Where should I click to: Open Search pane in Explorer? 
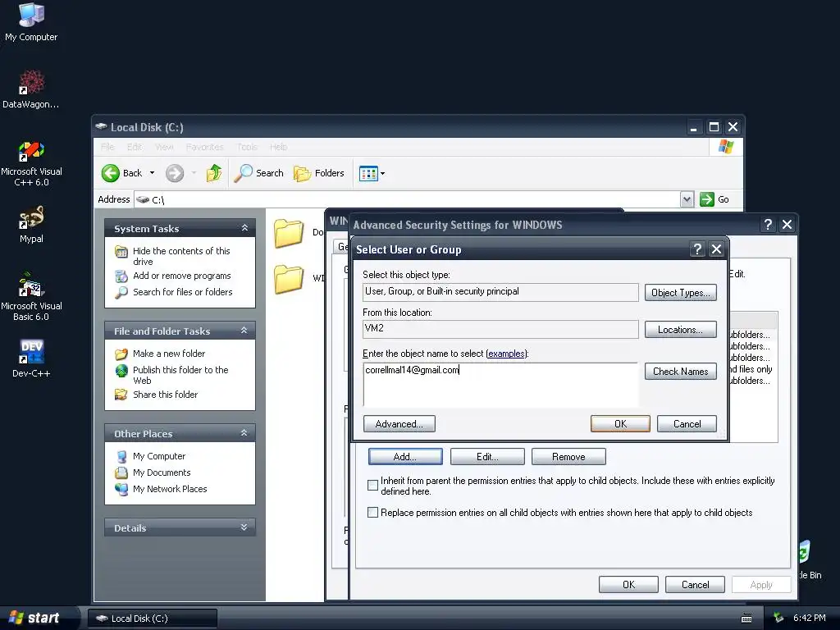[x=258, y=173]
